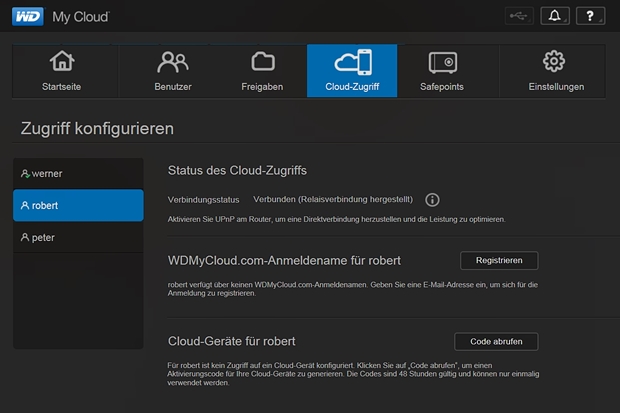Select the Cloud-Zugriff tab
Viewport: 620px width, 413px height.
click(352, 71)
